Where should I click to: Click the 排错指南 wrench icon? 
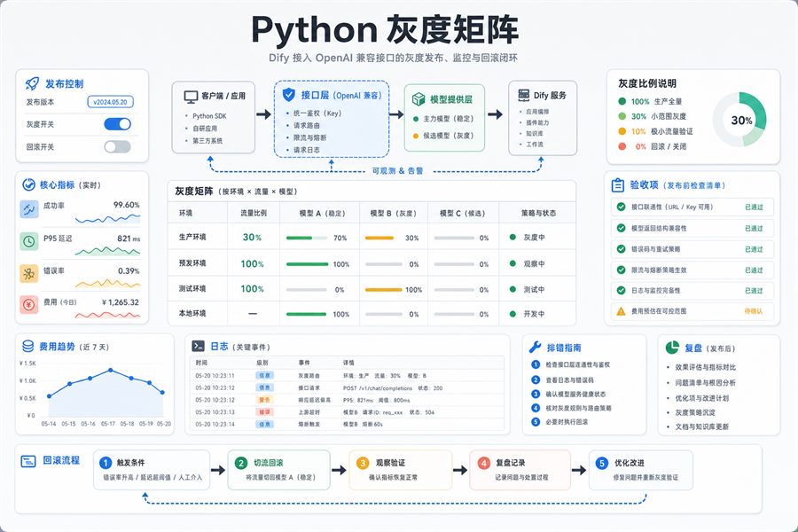[x=535, y=348]
